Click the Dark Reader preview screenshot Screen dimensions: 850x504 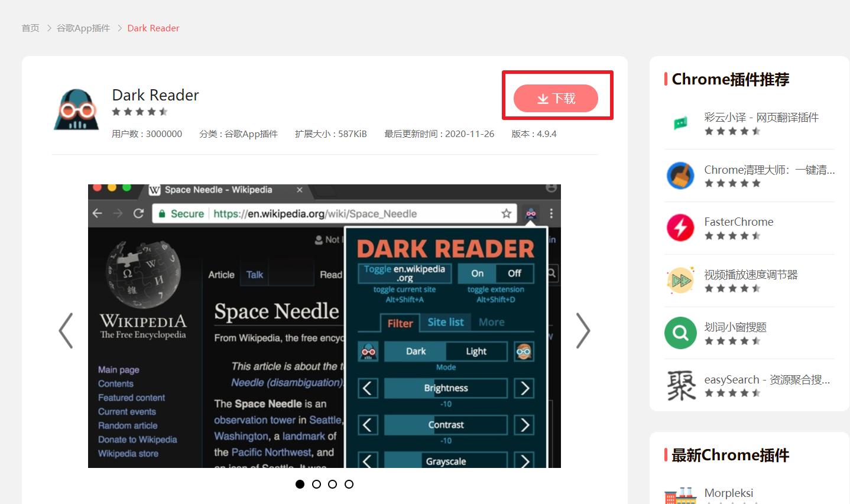tap(325, 326)
